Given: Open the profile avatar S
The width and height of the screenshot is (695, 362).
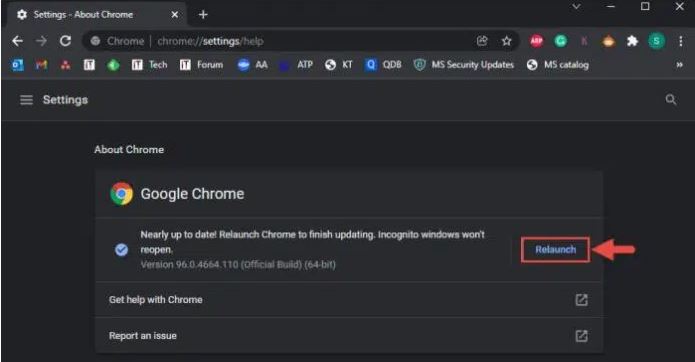Looking at the screenshot, I should pyautogui.click(x=656, y=41).
